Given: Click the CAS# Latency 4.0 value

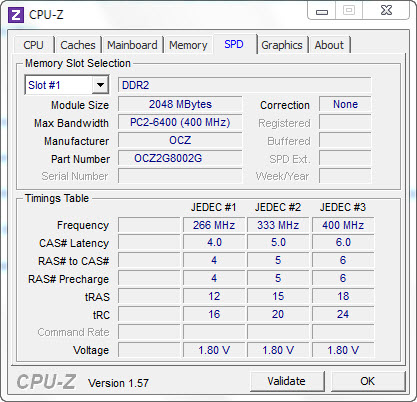Looking at the screenshot, I should pos(214,242).
